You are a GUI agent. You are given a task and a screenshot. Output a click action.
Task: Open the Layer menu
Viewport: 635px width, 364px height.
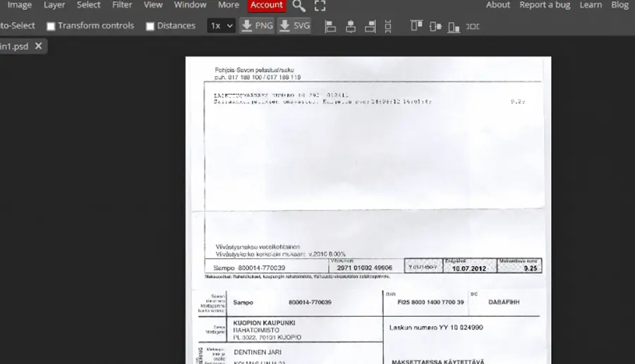54,5
